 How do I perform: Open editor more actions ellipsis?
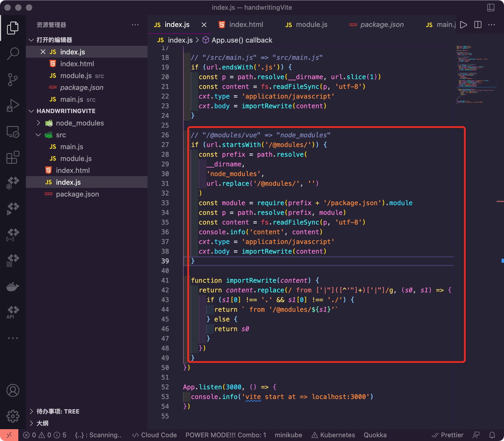tap(492, 25)
